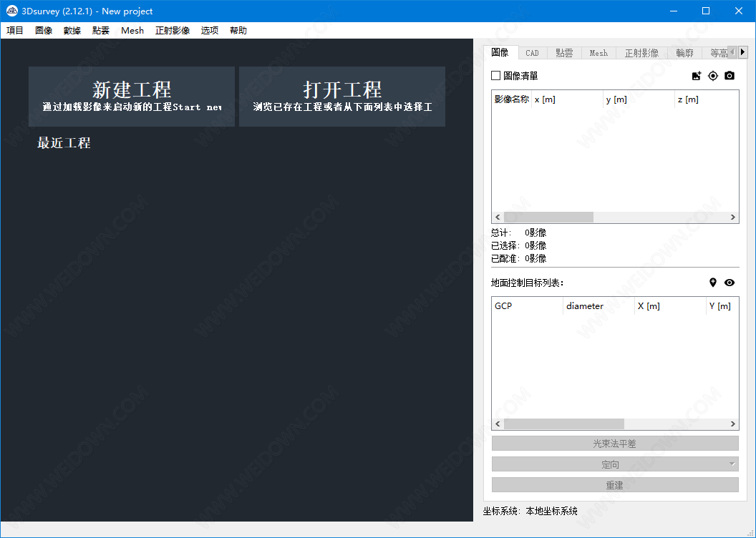Click the 地面控制目标列表 label
The image size is (756, 538).
527,283
